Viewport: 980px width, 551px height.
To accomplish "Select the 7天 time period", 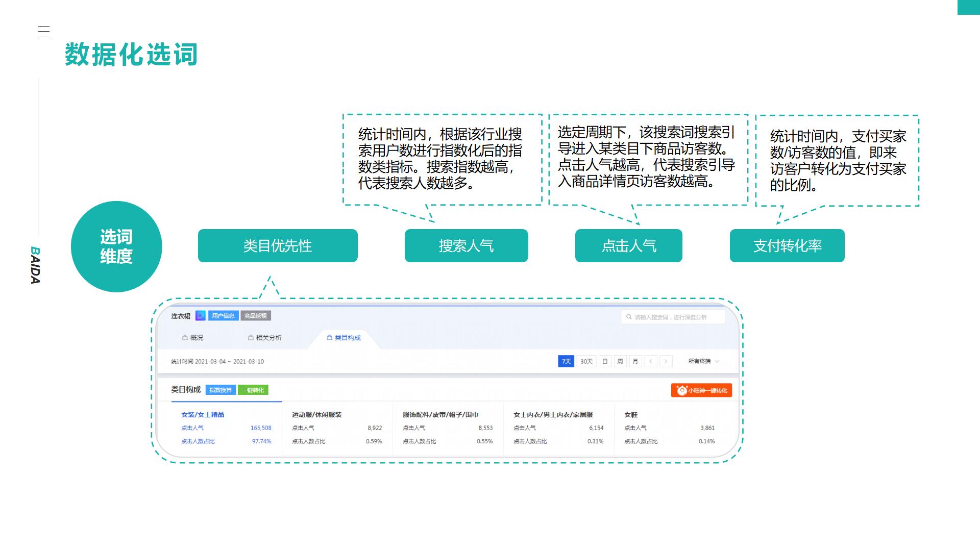I will click(565, 361).
